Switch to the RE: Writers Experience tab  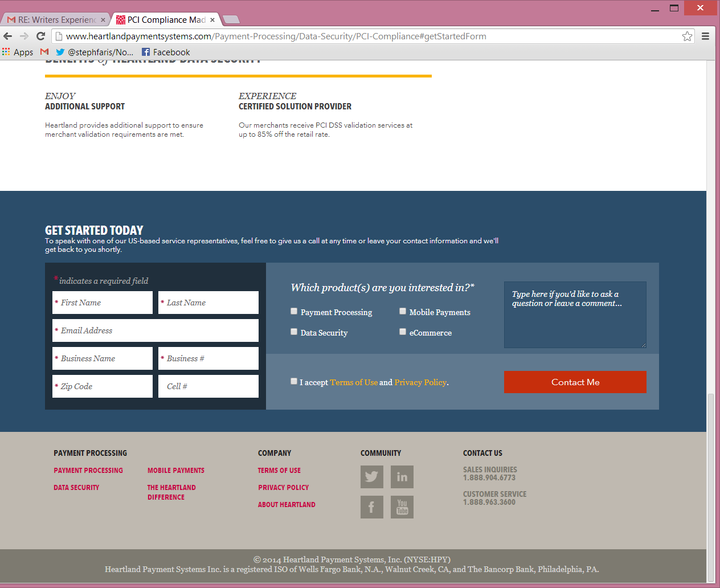point(54,19)
